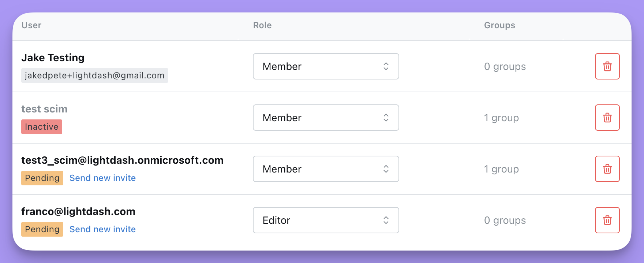Viewport: 644px width, 263px height.
Task: Open role dropdown for Jake Testing
Action: [x=326, y=66]
